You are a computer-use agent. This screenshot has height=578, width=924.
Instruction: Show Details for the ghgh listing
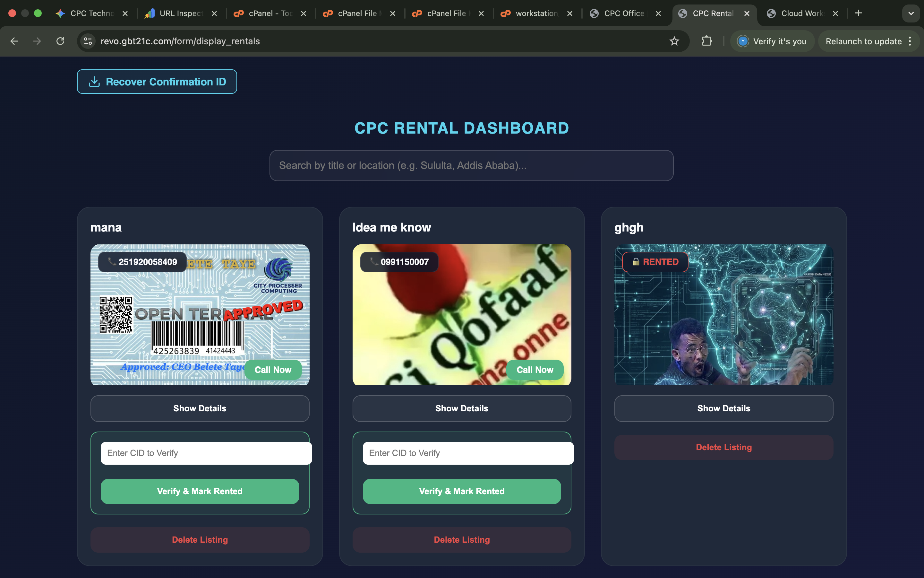pos(723,408)
